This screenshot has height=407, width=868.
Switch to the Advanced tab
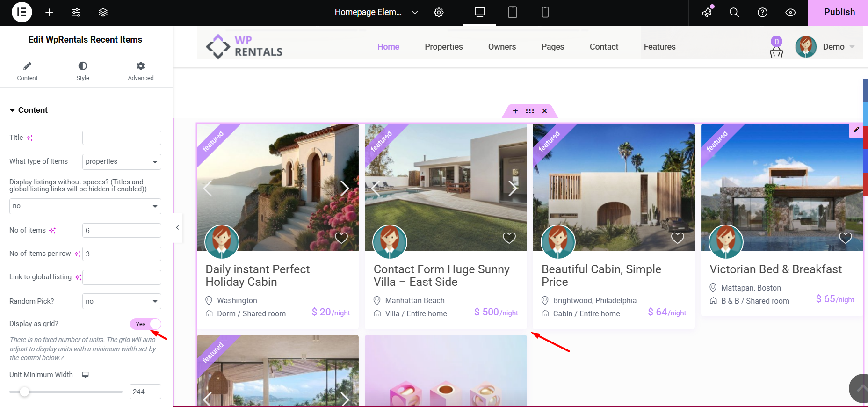click(x=141, y=71)
